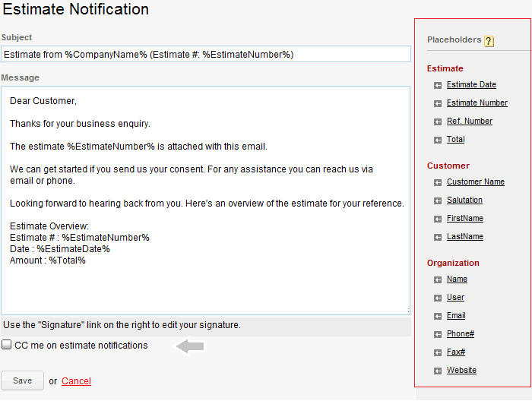
Task: Click the insert arrow icon beside Estimate Number
Action: tap(438, 103)
